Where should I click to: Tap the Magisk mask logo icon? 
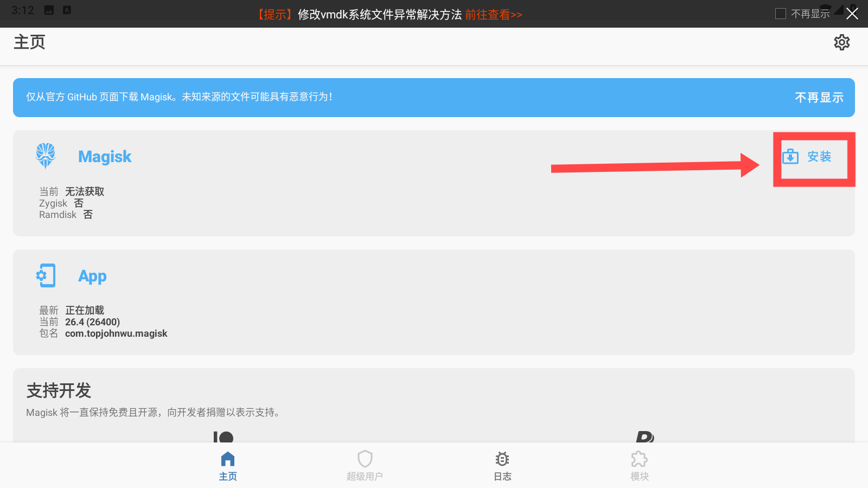click(46, 156)
